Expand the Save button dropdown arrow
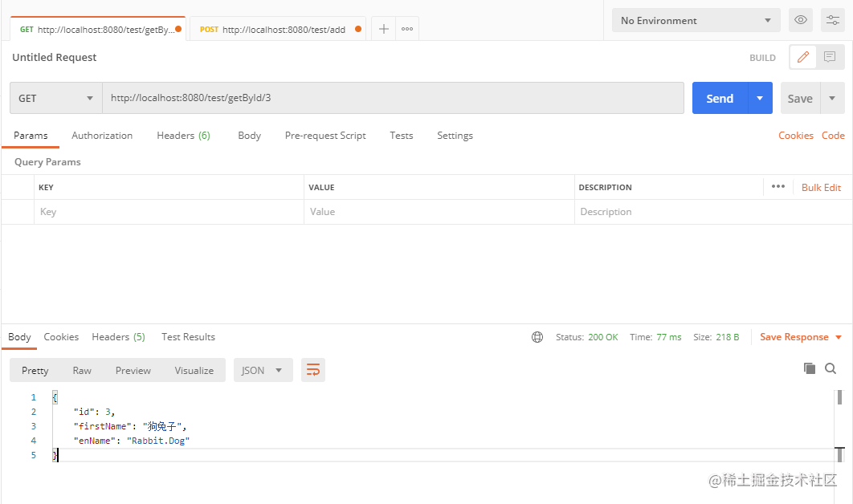This screenshot has height=504, width=853. (832, 99)
